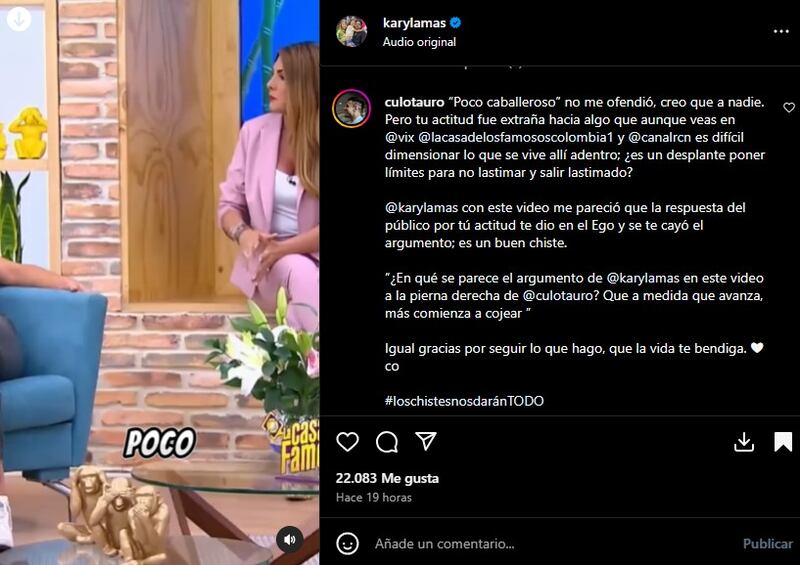This screenshot has width=800, height=565.
Task: Open the emoji picker smiley icon
Action: [x=347, y=544]
